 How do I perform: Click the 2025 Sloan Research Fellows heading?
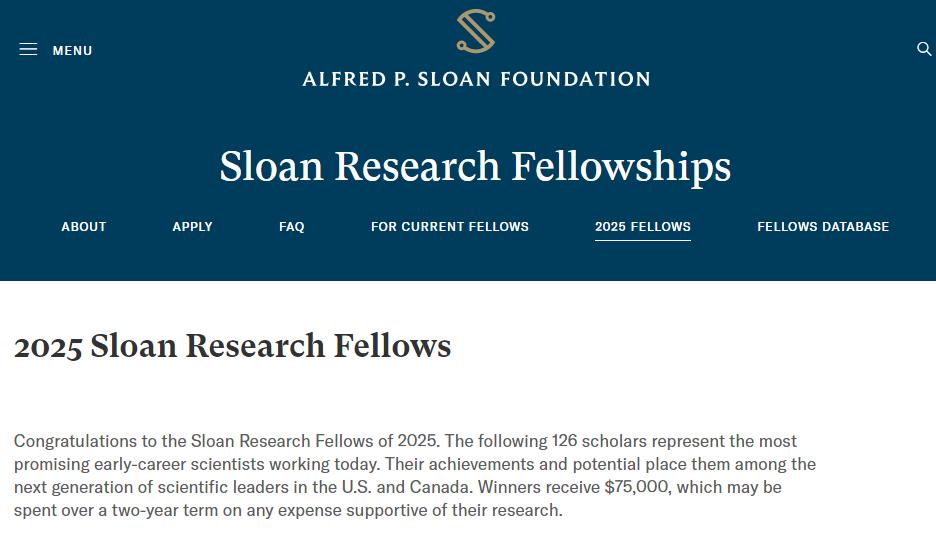coord(232,346)
